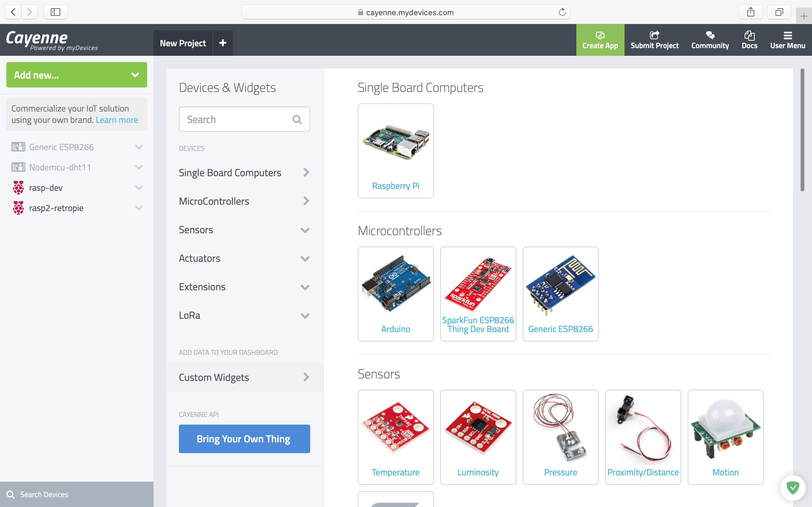Open the Add new... dropdown
Image resolution: width=812 pixels, height=507 pixels.
(x=76, y=75)
